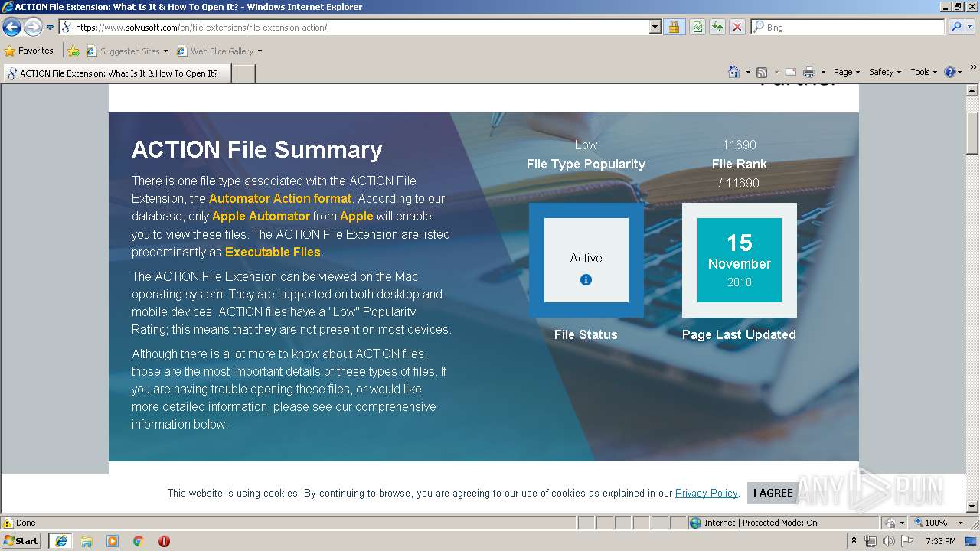Follow the Automator Action format link
The image size is (980, 551).
280,198
